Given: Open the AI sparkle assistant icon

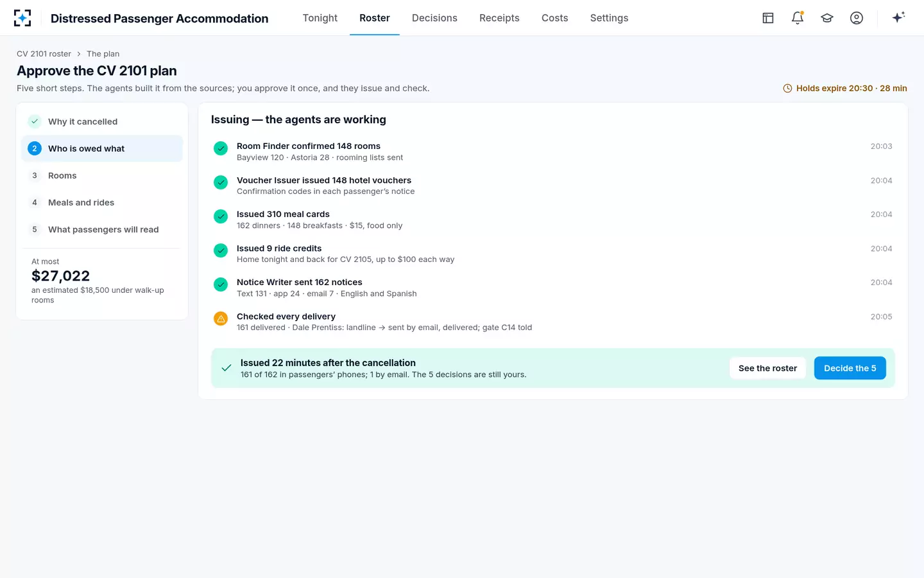Looking at the screenshot, I should point(898,17).
